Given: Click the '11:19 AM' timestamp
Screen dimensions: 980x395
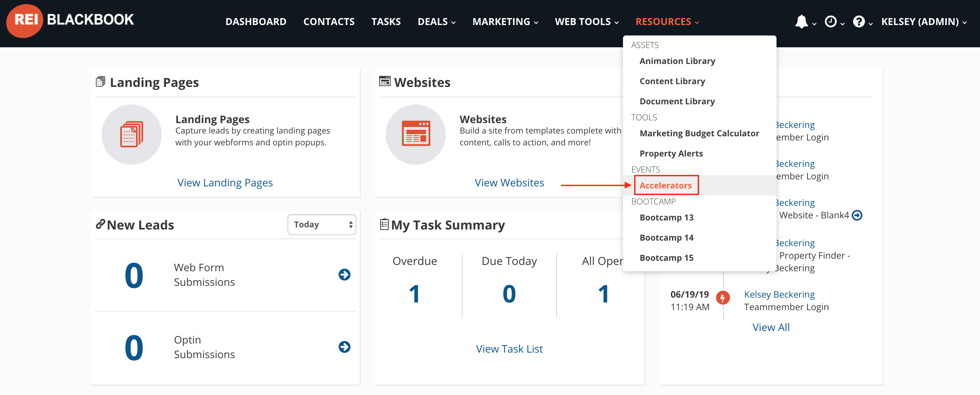Looking at the screenshot, I should pos(689,307).
